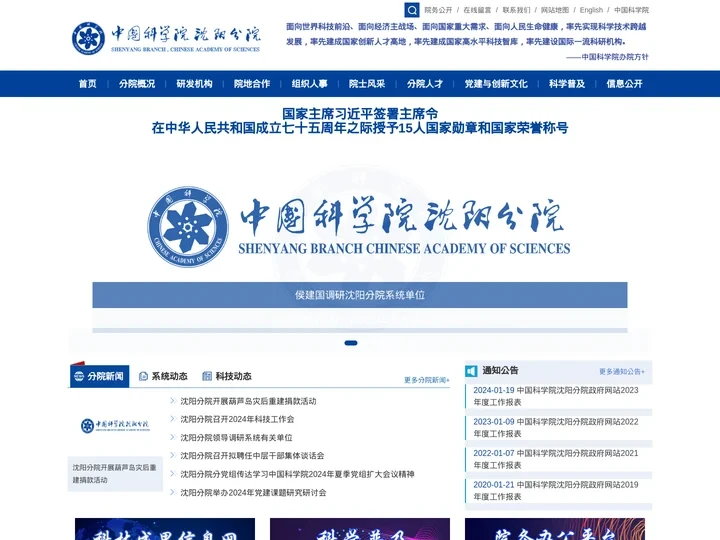Click the chevron icon before 沈阳分院领导调研系统有关单位
Image resolution: width=720 pixels, height=540 pixels.
(x=173, y=437)
